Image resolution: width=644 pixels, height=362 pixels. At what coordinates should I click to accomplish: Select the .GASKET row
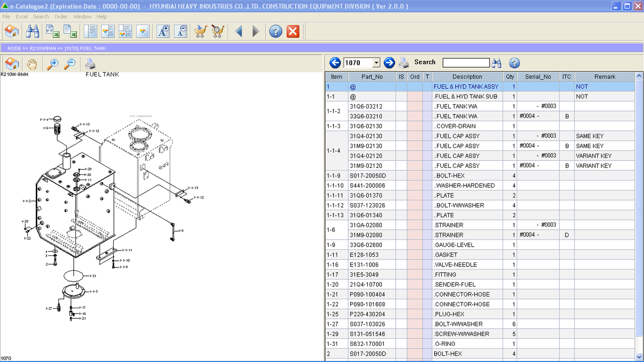click(480, 255)
